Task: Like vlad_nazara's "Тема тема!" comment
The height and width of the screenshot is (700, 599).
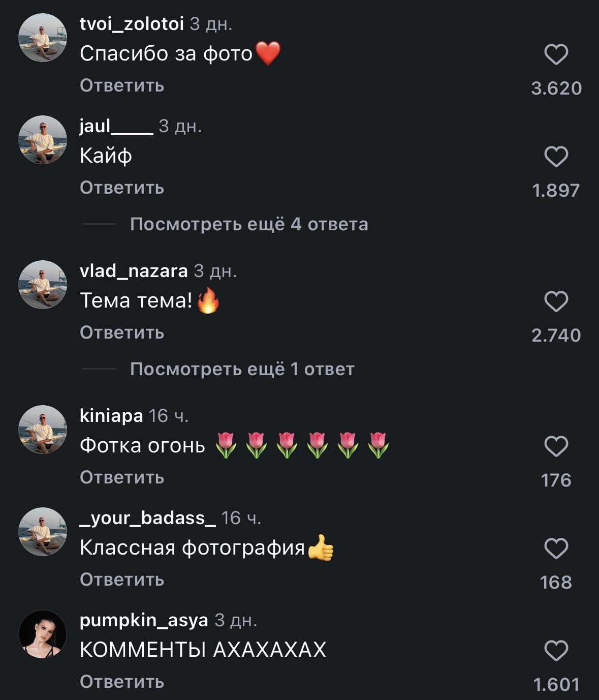Action: 556,301
